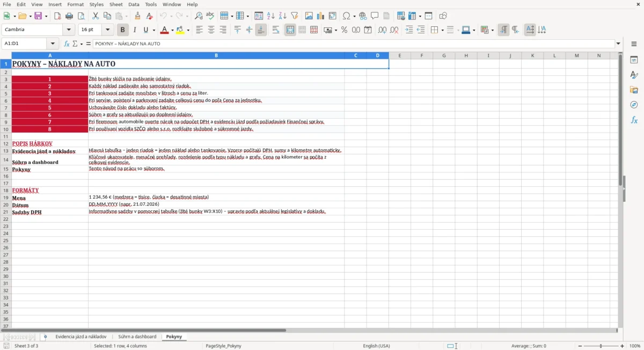Add a decimal place
The height and width of the screenshot is (350, 644).
pyautogui.click(x=383, y=30)
